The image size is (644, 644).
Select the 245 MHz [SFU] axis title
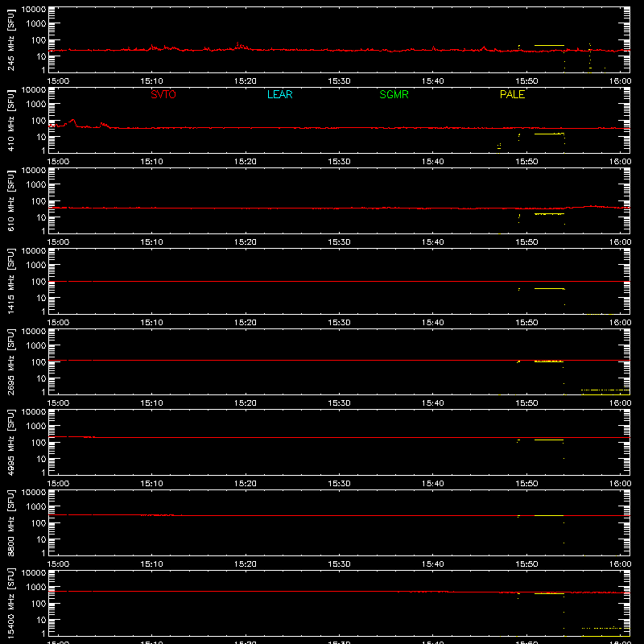(11, 40)
